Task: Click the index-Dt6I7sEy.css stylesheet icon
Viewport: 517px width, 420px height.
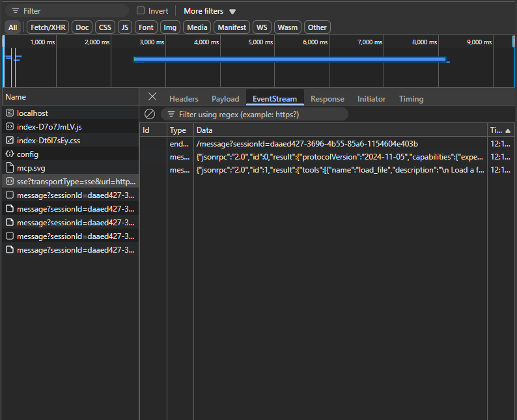Action: click(10, 141)
